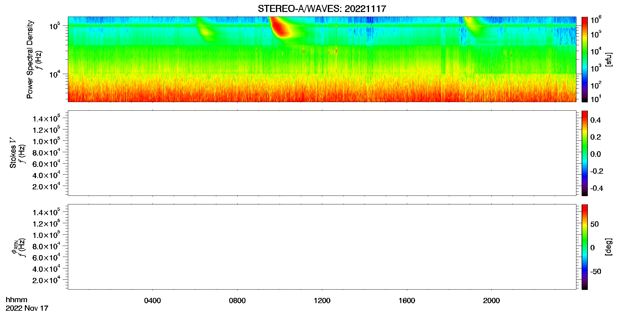Select the 0400 time tick label
Viewport: 644px width, 332px height.
[152, 301]
